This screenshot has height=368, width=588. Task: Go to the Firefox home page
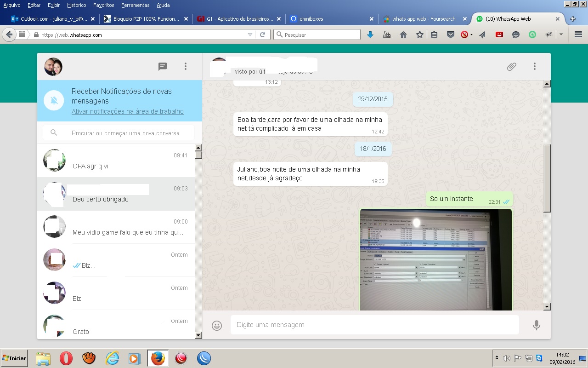403,34
